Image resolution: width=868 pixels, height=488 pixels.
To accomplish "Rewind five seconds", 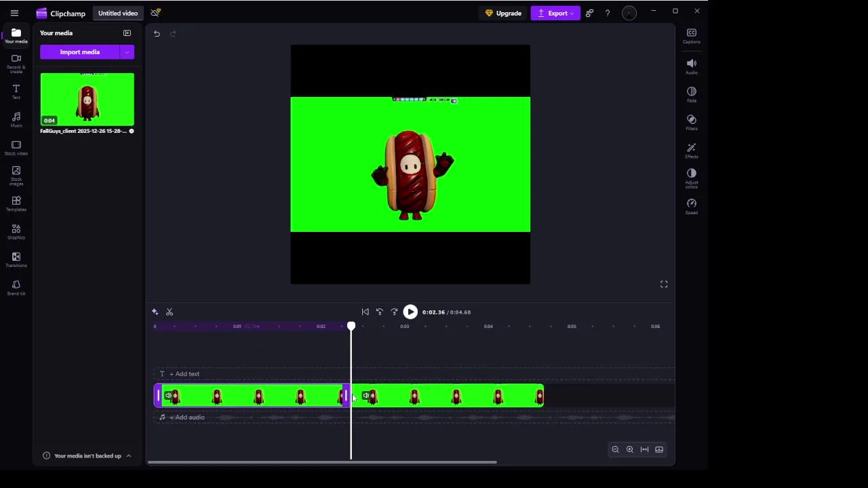I will (x=379, y=312).
